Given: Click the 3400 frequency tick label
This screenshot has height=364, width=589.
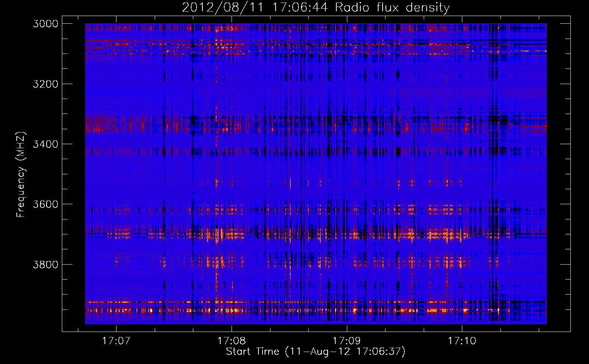Looking at the screenshot, I should tap(46, 144).
